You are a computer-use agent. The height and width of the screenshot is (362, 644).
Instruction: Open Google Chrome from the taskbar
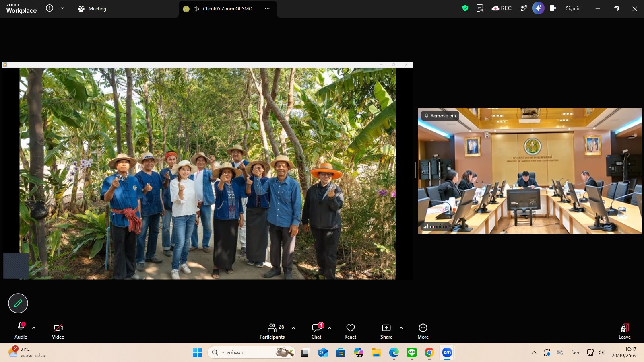point(429,353)
